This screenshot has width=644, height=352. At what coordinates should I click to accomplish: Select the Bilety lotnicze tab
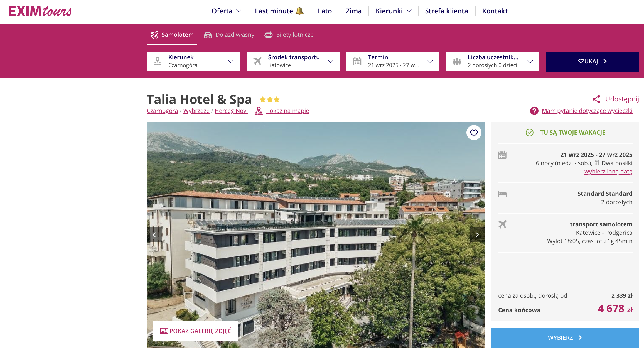coord(289,35)
